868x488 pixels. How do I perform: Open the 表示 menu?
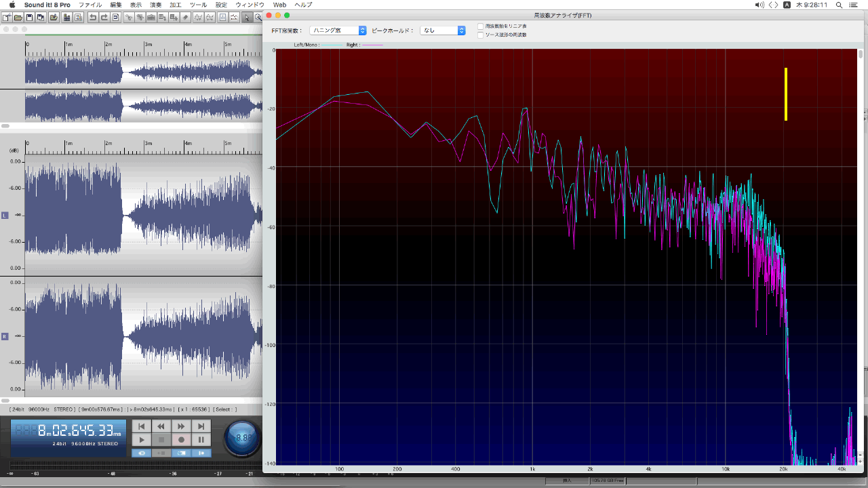coord(136,5)
